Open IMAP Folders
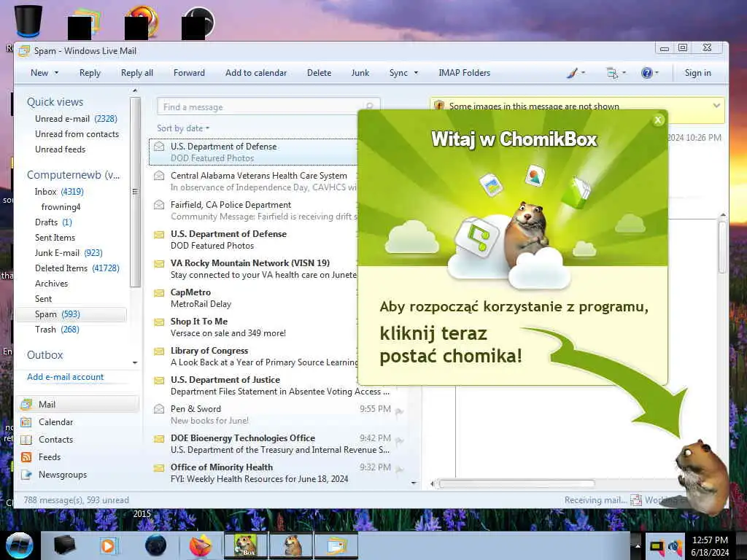This screenshot has width=747, height=560. [465, 73]
